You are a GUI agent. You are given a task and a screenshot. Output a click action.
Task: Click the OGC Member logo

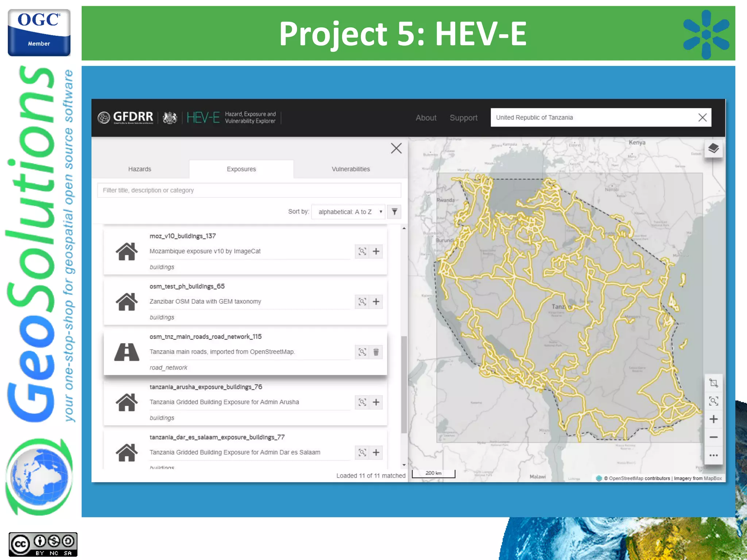39,32
